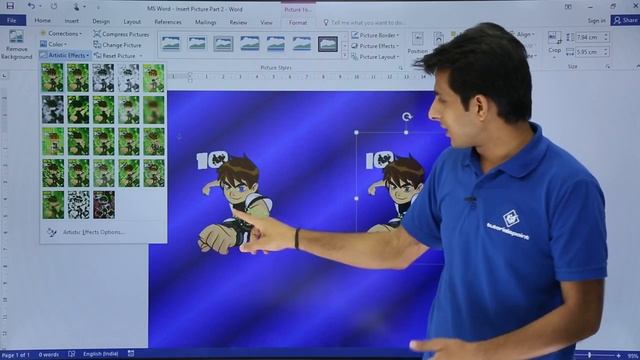Click Compress Pictures
This screenshot has height=360, width=640.
[121, 34]
